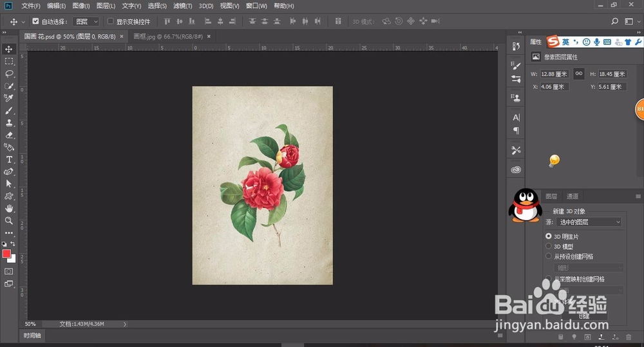The image size is (644, 347).
Task: Align top edges button in options bar
Action: click(167, 21)
